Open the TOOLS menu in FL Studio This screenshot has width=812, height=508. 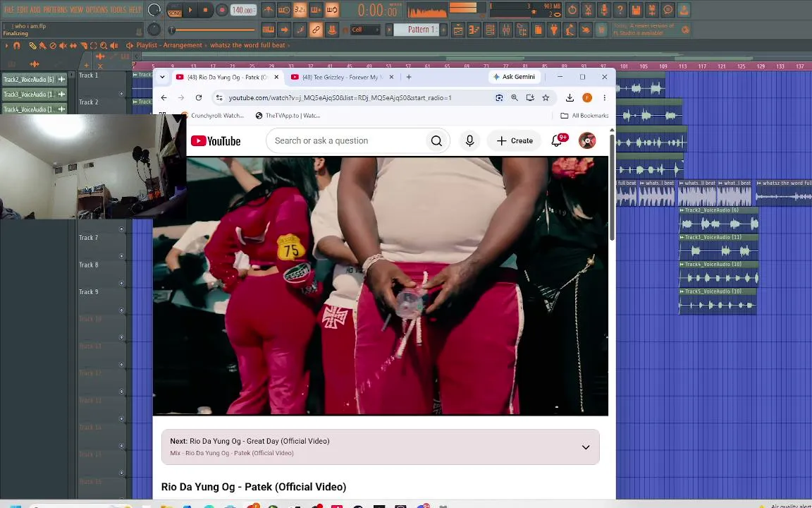tap(118, 10)
